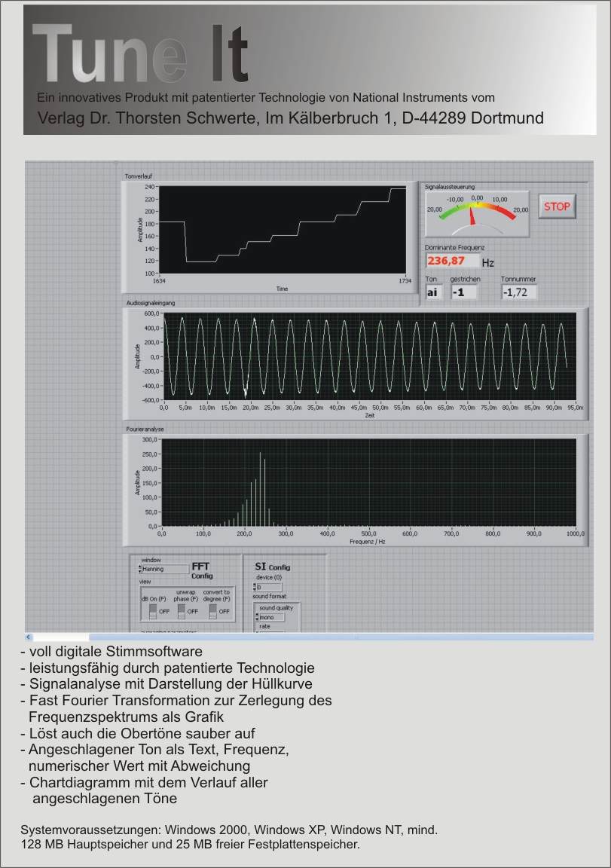The height and width of the screenshot is (868, 611).
Task: Click the SI Config heading
Action: pyautogui.click(x=272, y=567)
